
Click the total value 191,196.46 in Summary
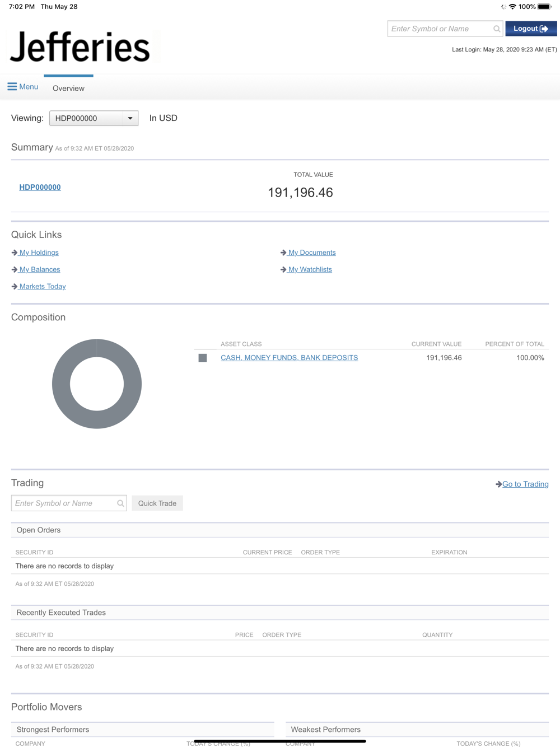click(300, 193)
